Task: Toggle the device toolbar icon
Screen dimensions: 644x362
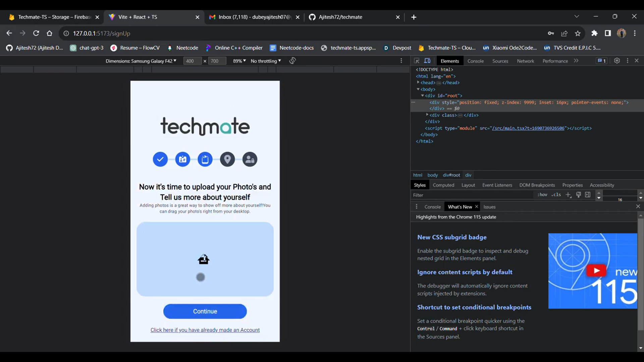Action: (427, 61)
